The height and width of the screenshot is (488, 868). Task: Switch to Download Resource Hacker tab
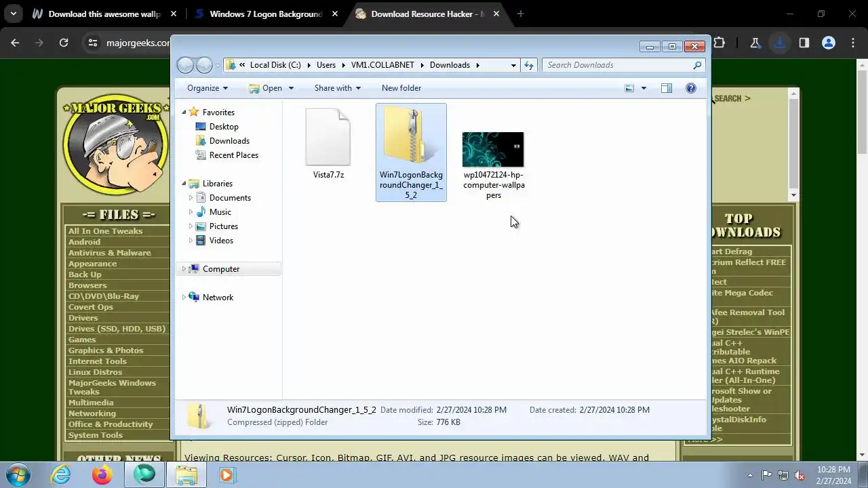point(427,14)
